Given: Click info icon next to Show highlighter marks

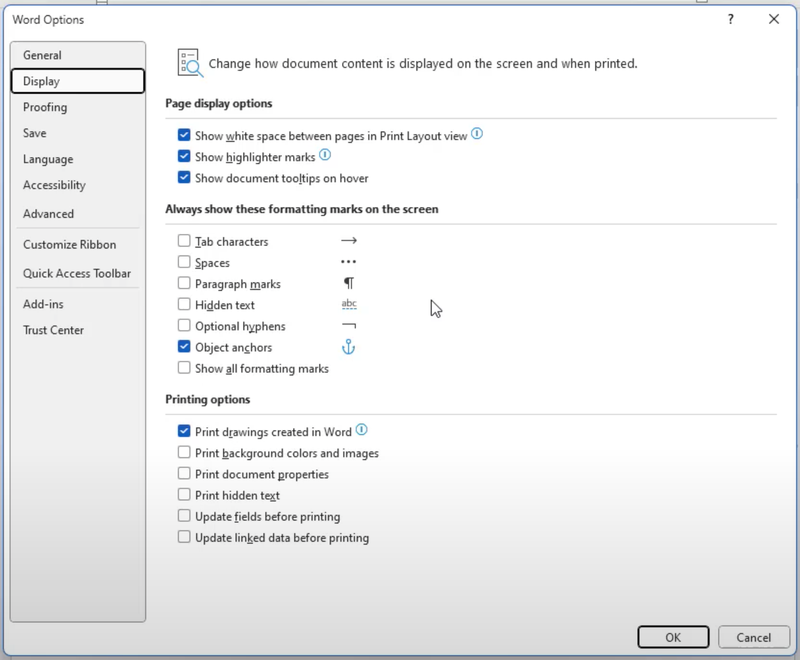Looking at the screenshot, I should (325, 156).
